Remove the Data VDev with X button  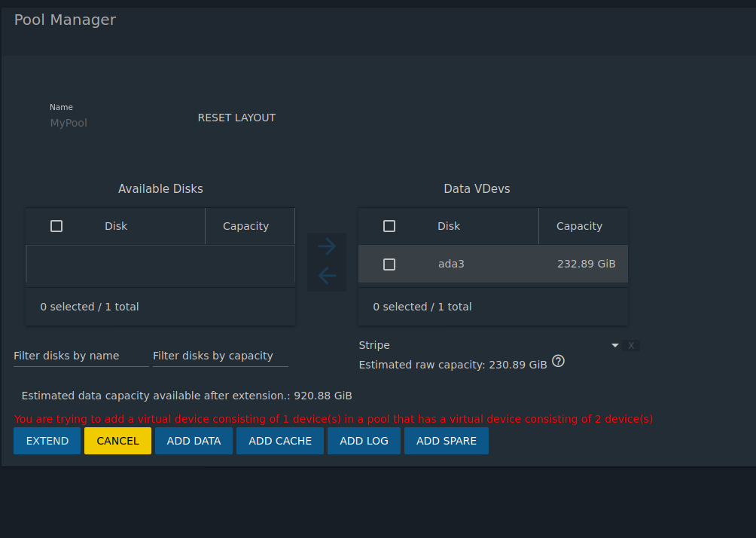tap(631, 346)
